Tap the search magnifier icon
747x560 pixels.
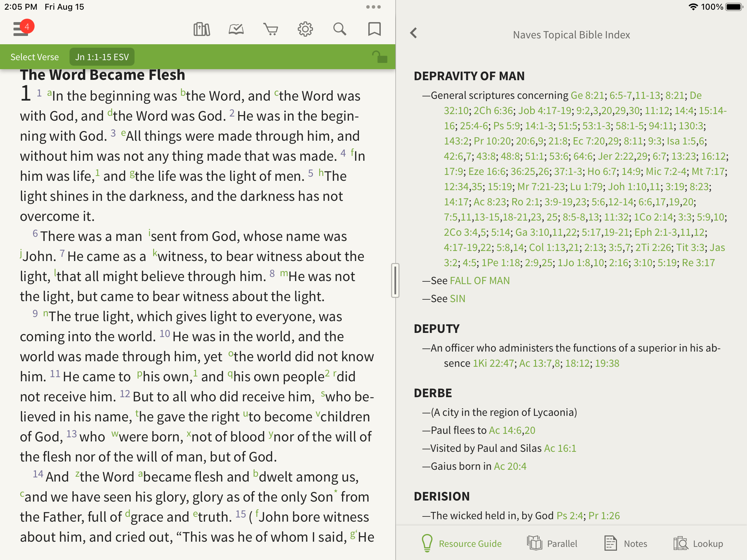[x=340, y=29]
